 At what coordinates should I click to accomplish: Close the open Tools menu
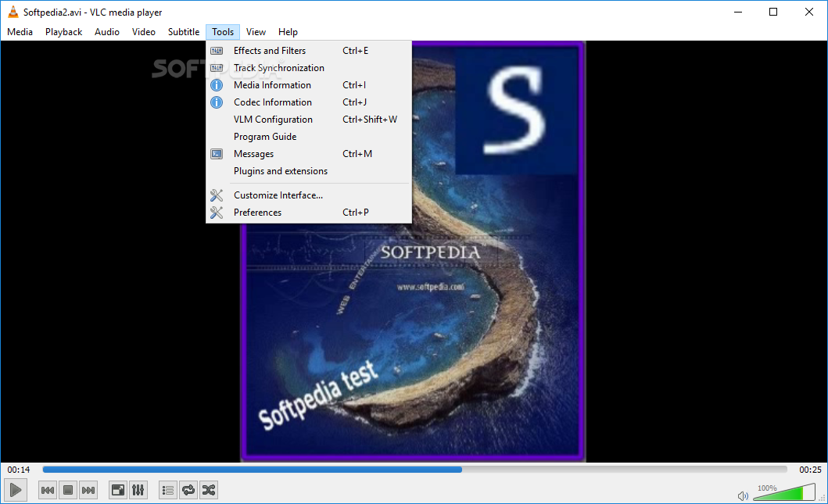[x=223, y=32]
